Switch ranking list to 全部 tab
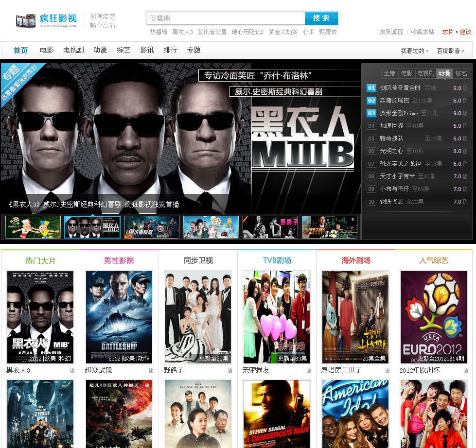 [389, 73]
